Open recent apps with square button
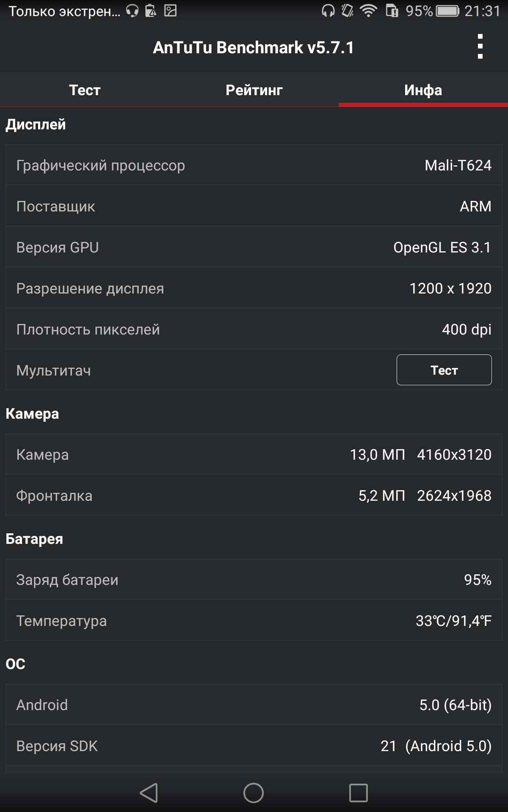The height and width of the screenshot is (812, 508). (x=358, y=793)
